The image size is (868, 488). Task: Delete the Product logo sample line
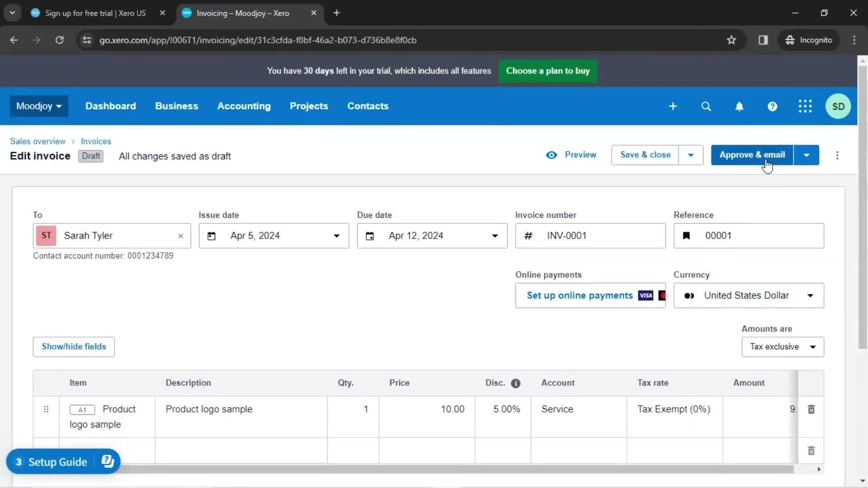pyautogui.click(x=811, y=409)
